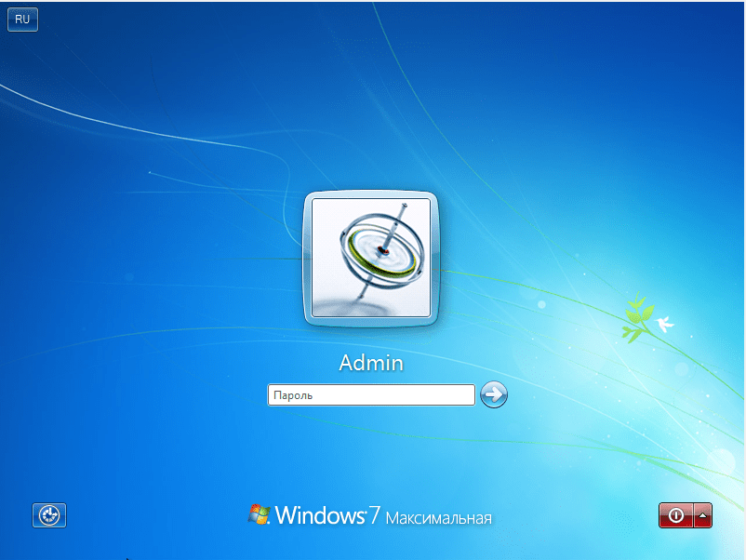
Task: Open the RU keyboard layout switcher
Action: pyautogui.click(x=22, y=20)
